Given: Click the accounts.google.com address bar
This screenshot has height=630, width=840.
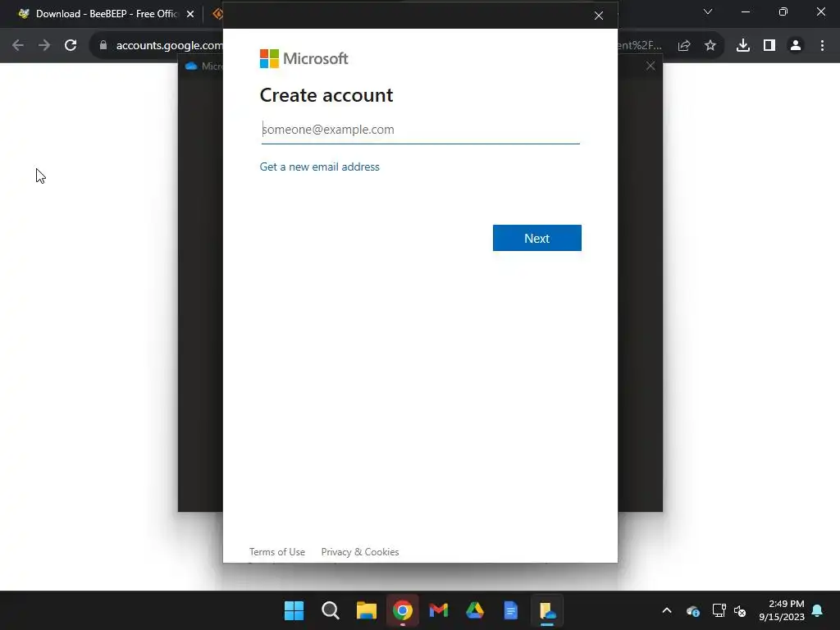Looking at the screenshot, I should (x=169, y=46).
